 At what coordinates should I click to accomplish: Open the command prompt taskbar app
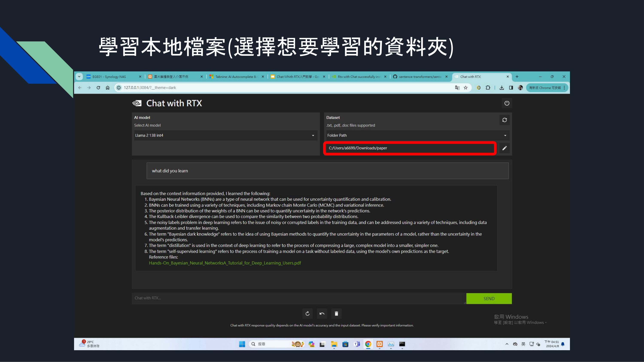(x=402, y=344)
